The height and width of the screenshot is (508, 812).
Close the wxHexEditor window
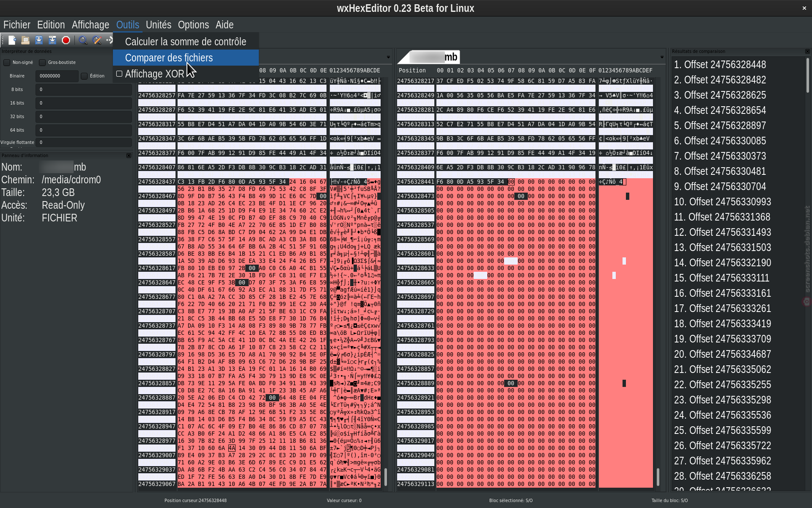click(804, 8)
